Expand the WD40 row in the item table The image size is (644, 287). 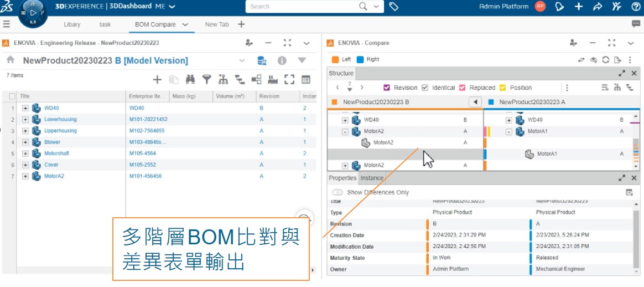pos(25,108)
